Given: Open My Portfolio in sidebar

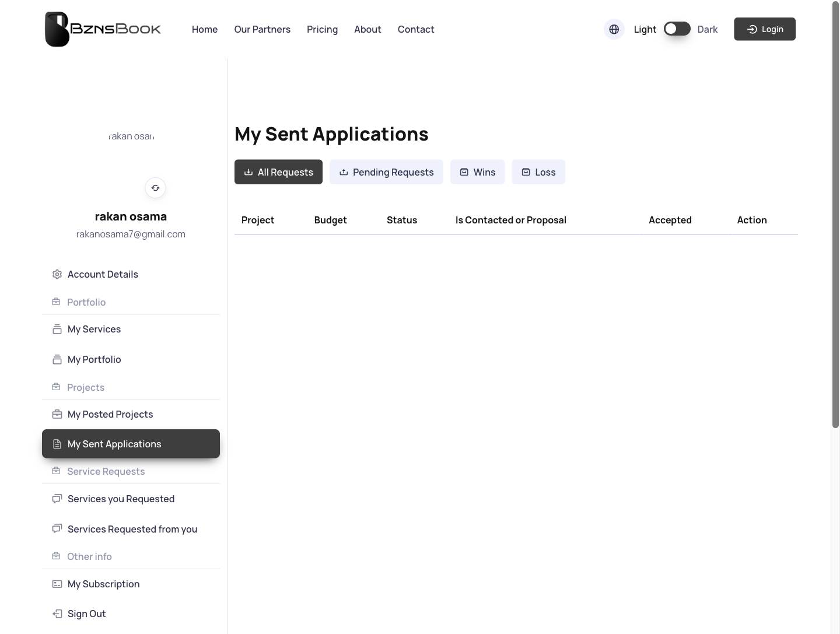Looking at the screenshot, I should [x=131, y=359].
